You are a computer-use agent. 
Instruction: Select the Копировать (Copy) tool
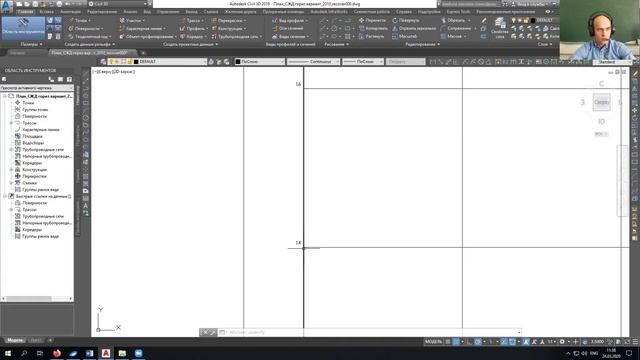[x=373, y=28]
